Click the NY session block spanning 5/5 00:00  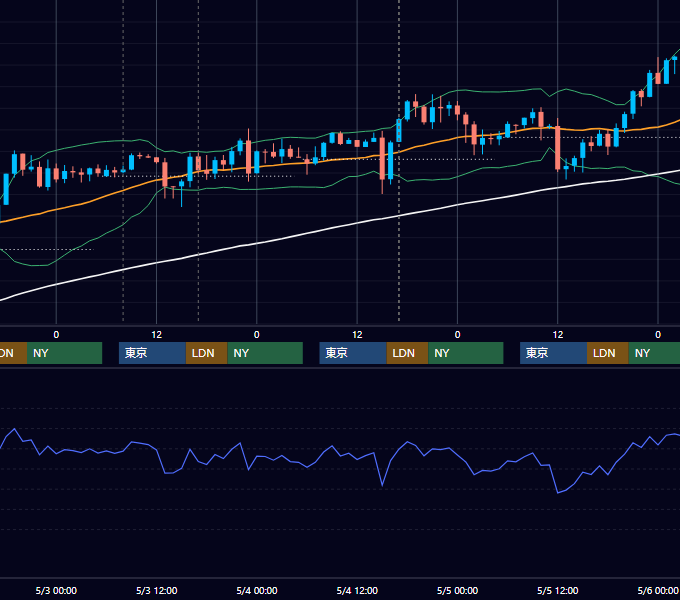pyautogui.click(x=466, y=353)
